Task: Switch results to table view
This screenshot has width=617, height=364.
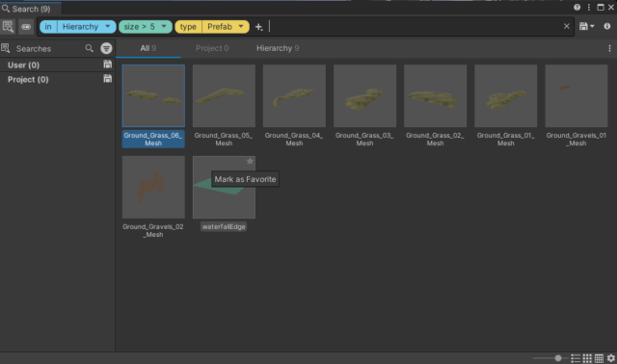Action: tap(599, 358)
